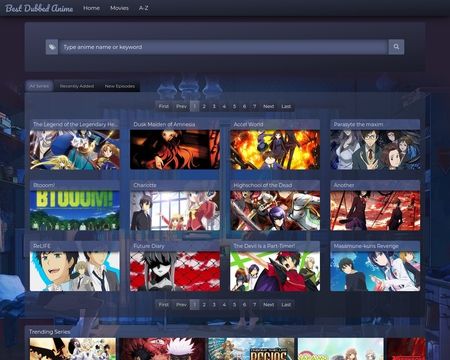Open the Another thumbnail
Screen dimensions: 450x360
click(x=375, y=210)
